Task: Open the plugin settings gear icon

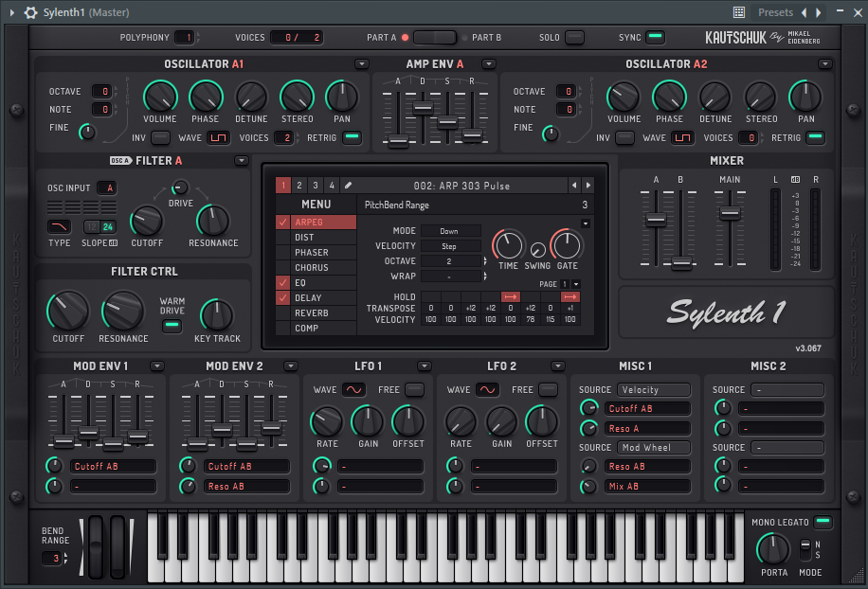Action: click(x=30, y=12)
